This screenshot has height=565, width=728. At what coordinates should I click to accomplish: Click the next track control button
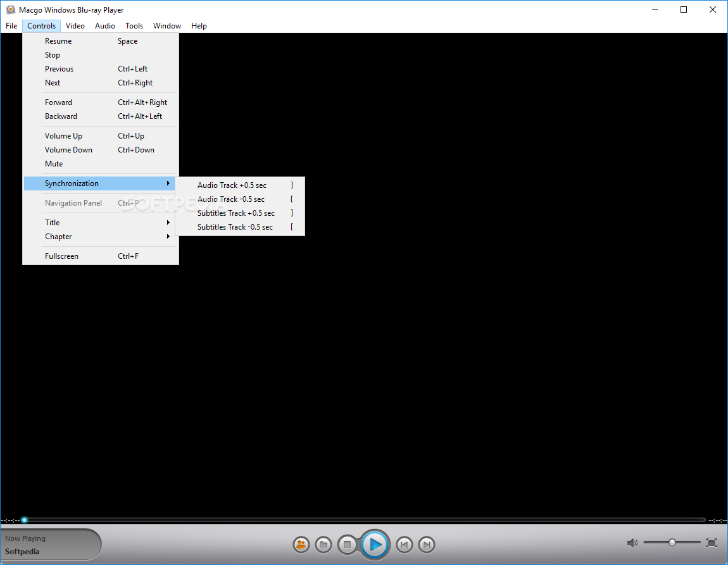(x=427, y=545)
